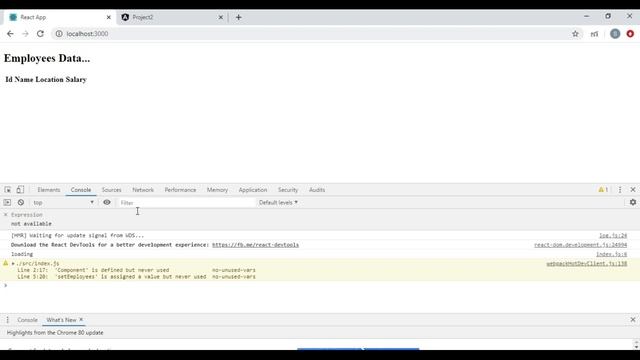Open the media control icon in toolbar
Viewport: 640px width, 360px height.
click(594, 34)
